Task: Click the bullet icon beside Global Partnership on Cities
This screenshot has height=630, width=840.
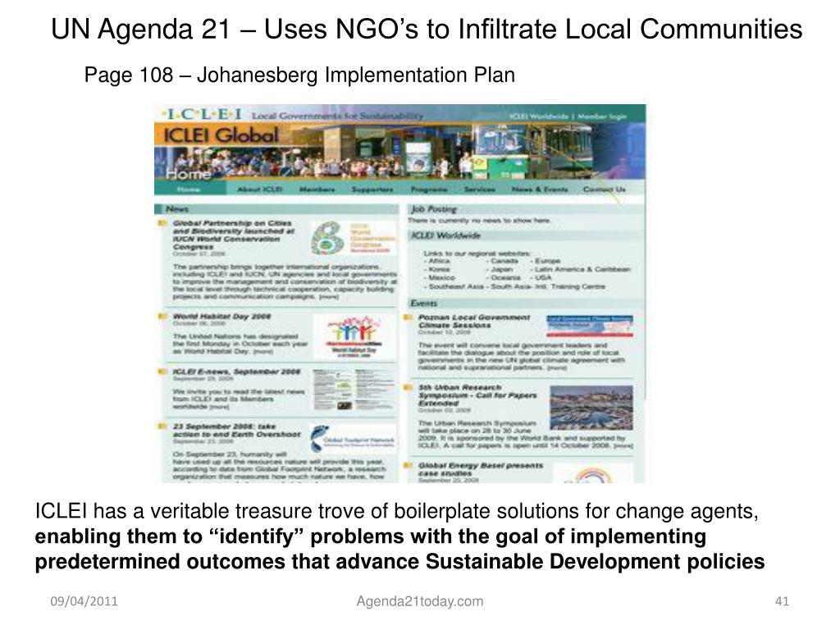Action: click(x=163, y=223)
